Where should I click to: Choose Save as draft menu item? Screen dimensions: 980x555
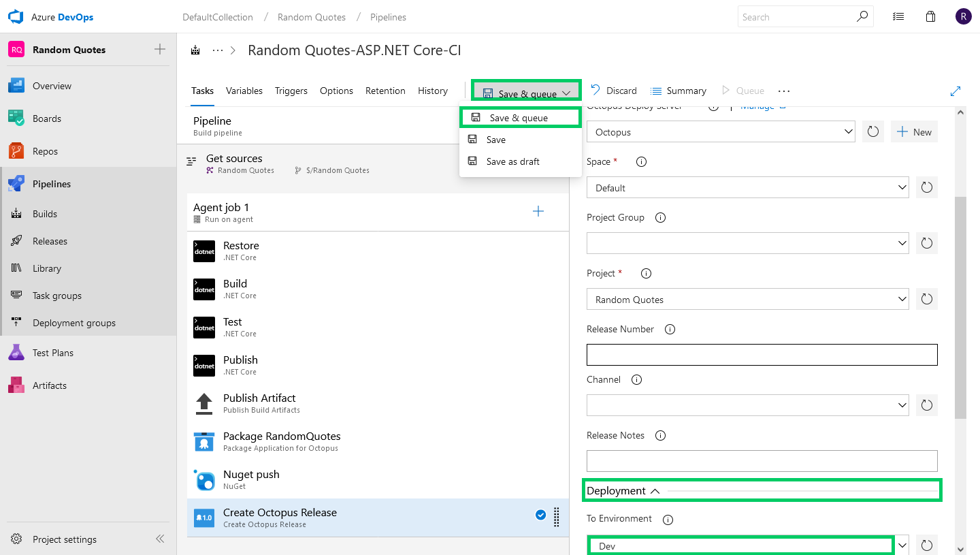tap(520, 161)
